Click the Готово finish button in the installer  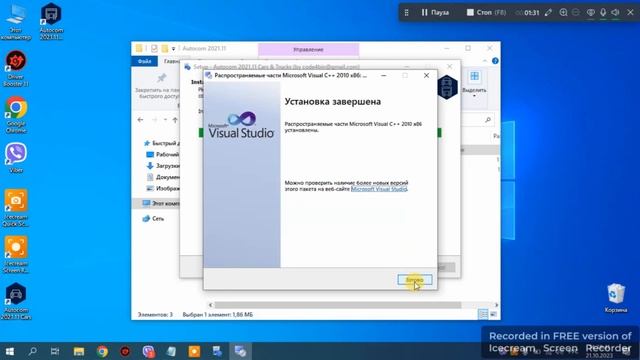(x=415, y=280)
